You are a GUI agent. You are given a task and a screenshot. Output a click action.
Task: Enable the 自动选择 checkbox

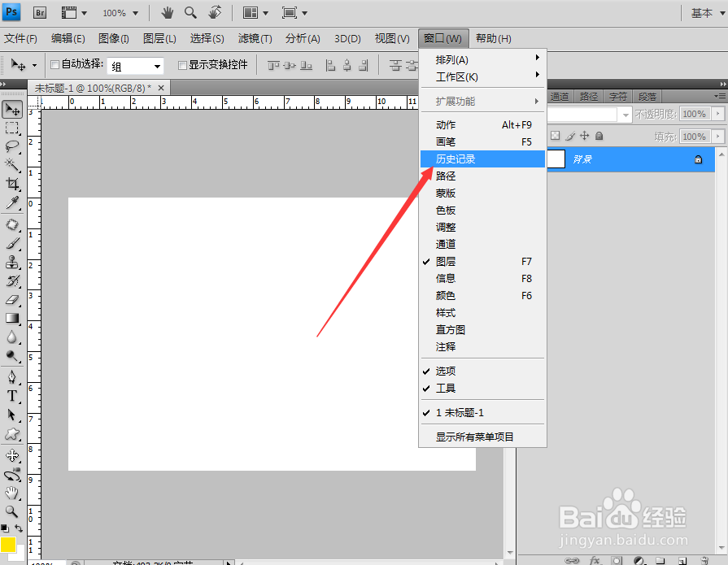(x=54, y=64)
